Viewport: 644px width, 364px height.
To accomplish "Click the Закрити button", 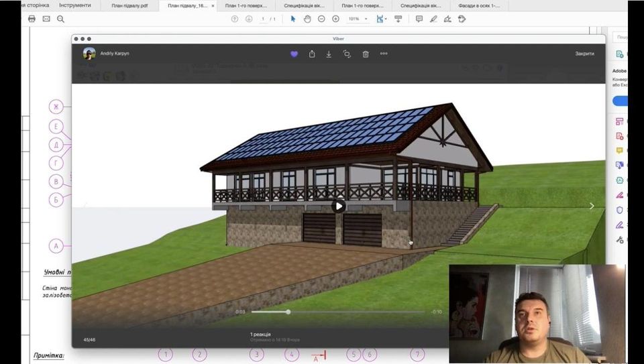I will [x=584, y=54].
